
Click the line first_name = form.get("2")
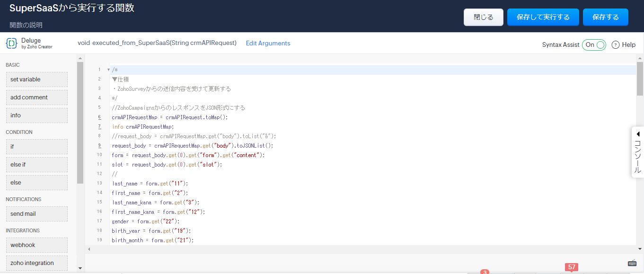point(150,193)
